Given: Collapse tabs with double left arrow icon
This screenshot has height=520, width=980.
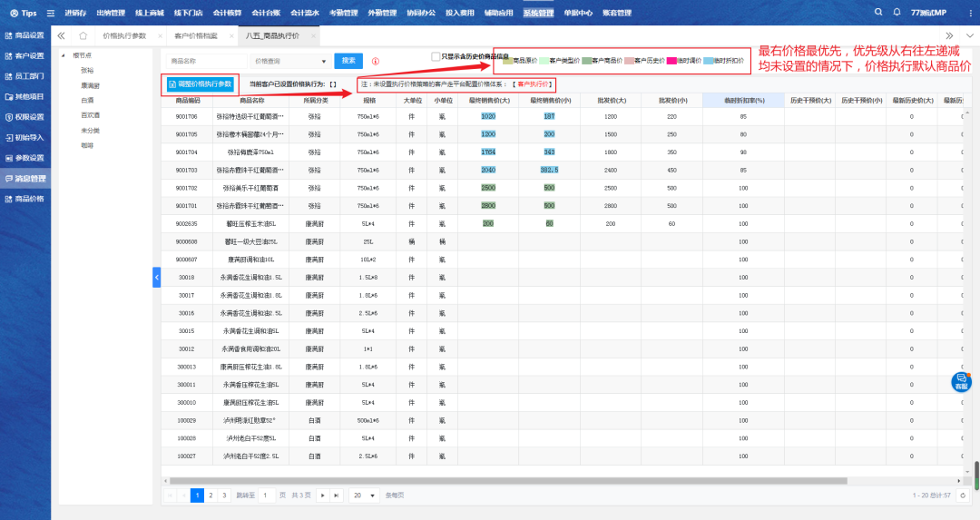Looking at the screenshot, I should [x=62, y=35].
